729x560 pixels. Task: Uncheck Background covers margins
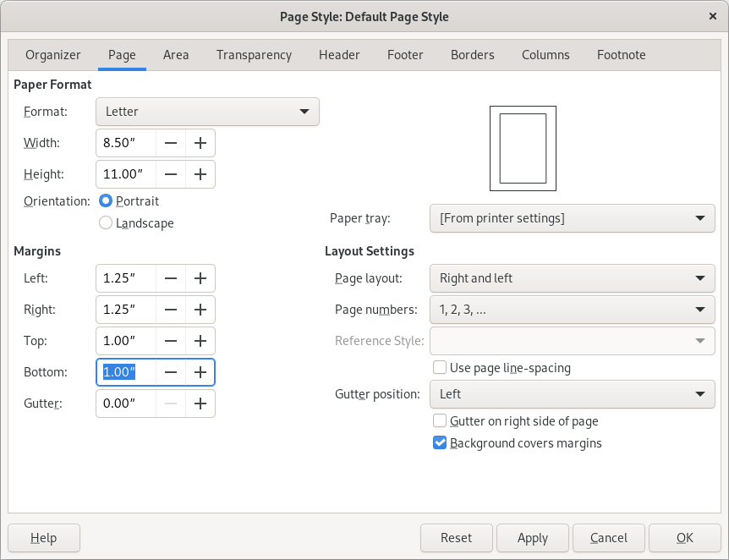[x=440, y=442]
